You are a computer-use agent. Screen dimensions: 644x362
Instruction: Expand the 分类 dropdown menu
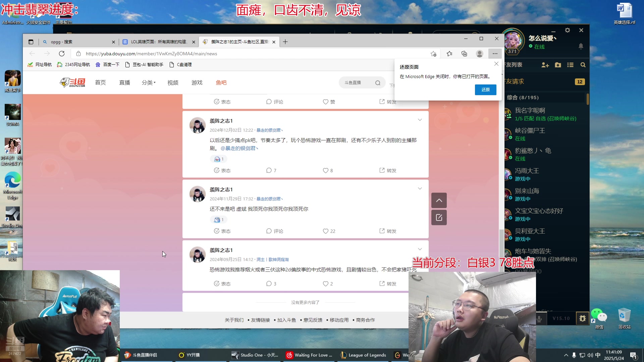coord(149,82)
